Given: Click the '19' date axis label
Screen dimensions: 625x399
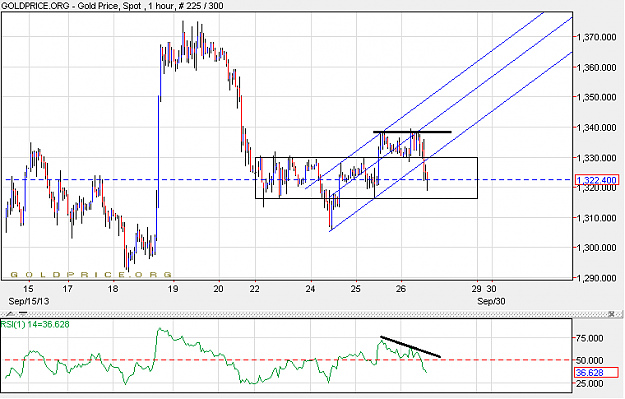Looking at the screenshot, I should [173, 289].
